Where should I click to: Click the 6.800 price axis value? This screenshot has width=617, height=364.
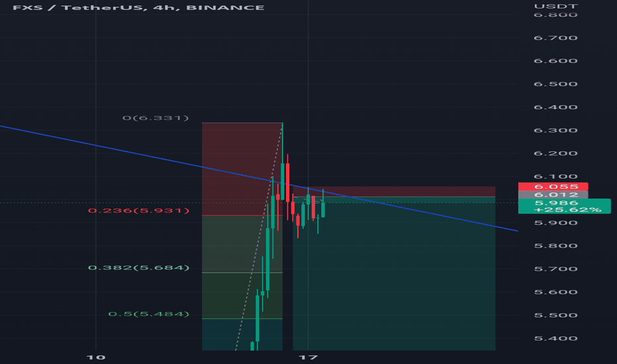pyautogui.click(x=555, y=15)
